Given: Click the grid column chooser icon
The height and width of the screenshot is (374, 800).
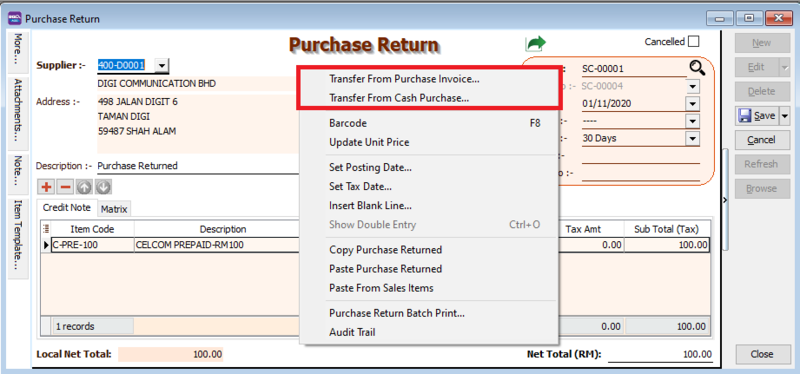Looking at the screenshot, I should [x=46, y=229].
